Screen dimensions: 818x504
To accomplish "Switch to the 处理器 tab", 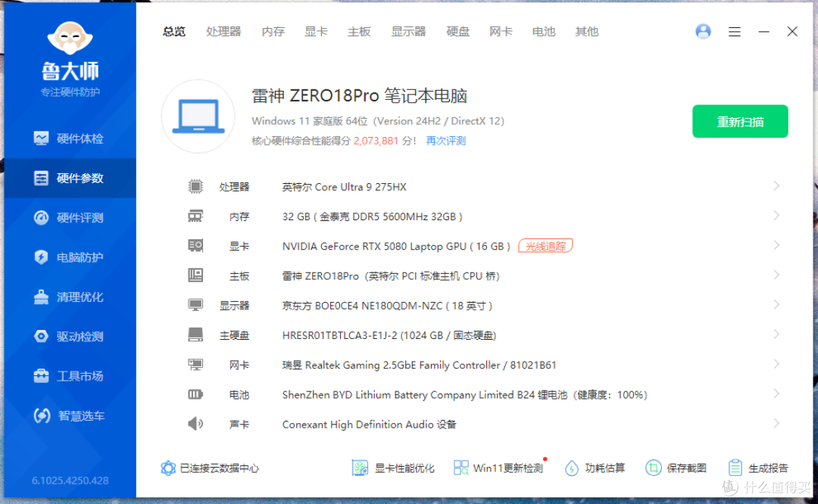I will coord(223,32).
